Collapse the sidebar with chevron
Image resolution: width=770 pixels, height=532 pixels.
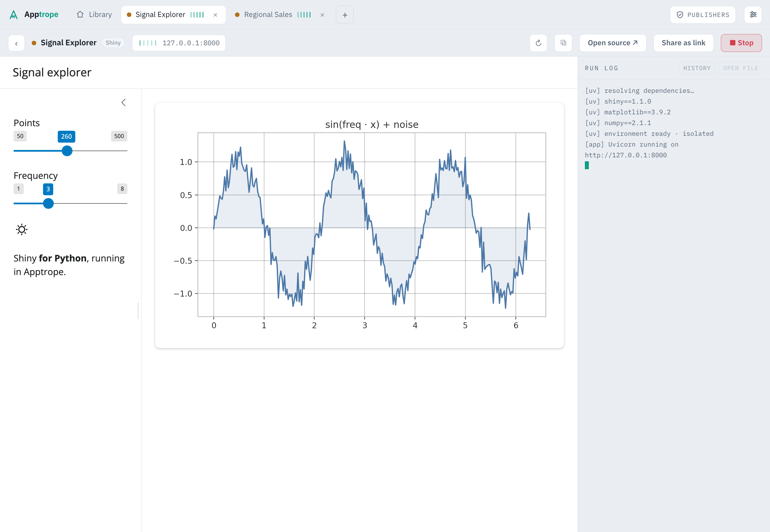click(x=123, y=102)
